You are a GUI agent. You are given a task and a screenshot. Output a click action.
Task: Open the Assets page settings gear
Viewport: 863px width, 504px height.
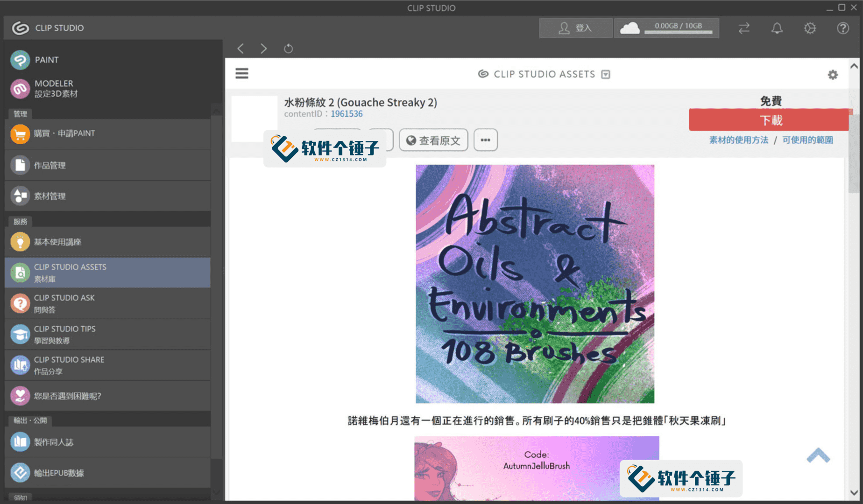(x=833, y=74)
